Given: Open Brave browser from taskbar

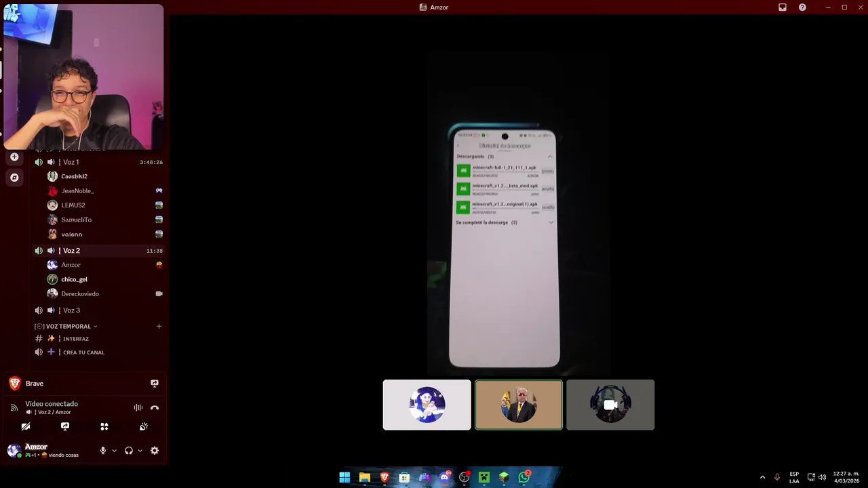Looking at the screenshot, I should (x=384, y=477).
